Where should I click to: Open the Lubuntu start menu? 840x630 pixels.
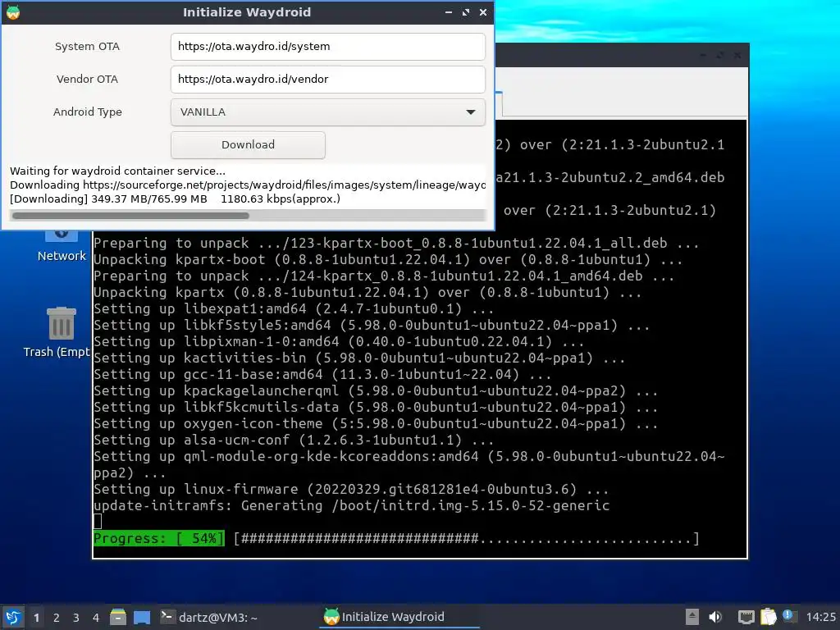pos(13,617)
